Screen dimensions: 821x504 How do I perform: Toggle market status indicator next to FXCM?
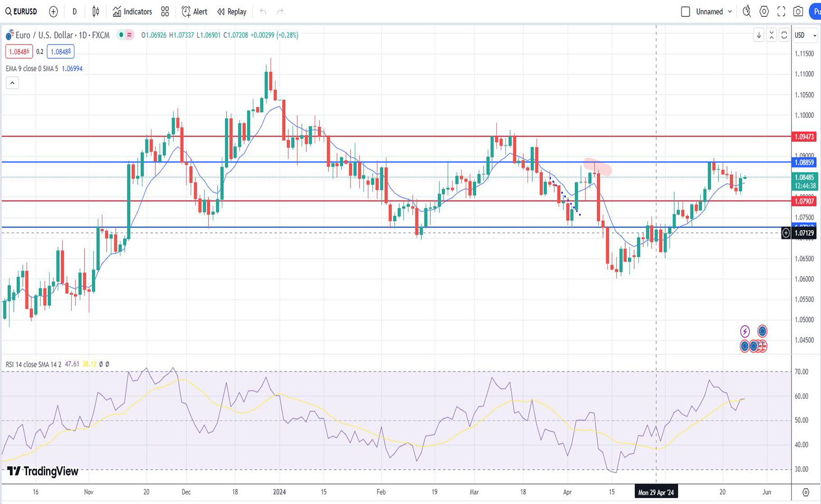point(121,35)
